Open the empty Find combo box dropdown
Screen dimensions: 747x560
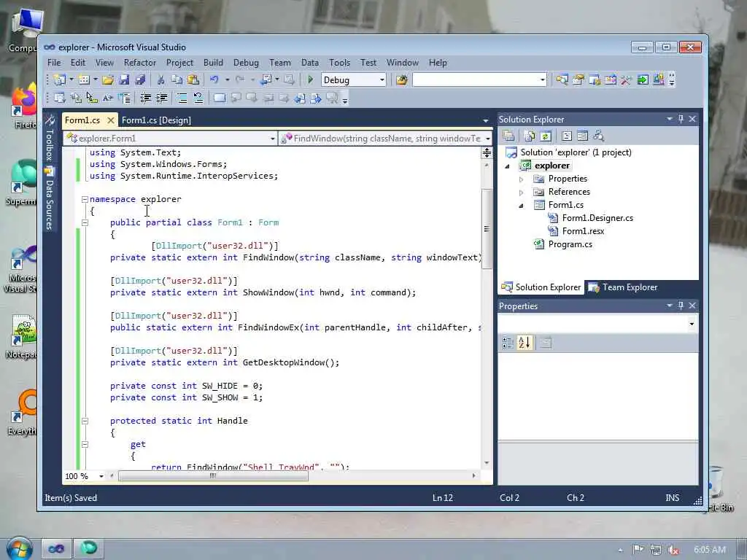tap(542, 80)
